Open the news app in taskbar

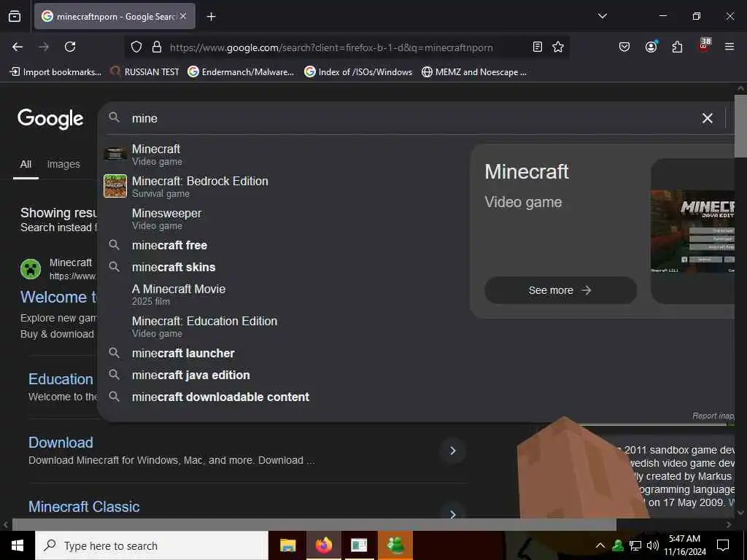coord(359,545)
